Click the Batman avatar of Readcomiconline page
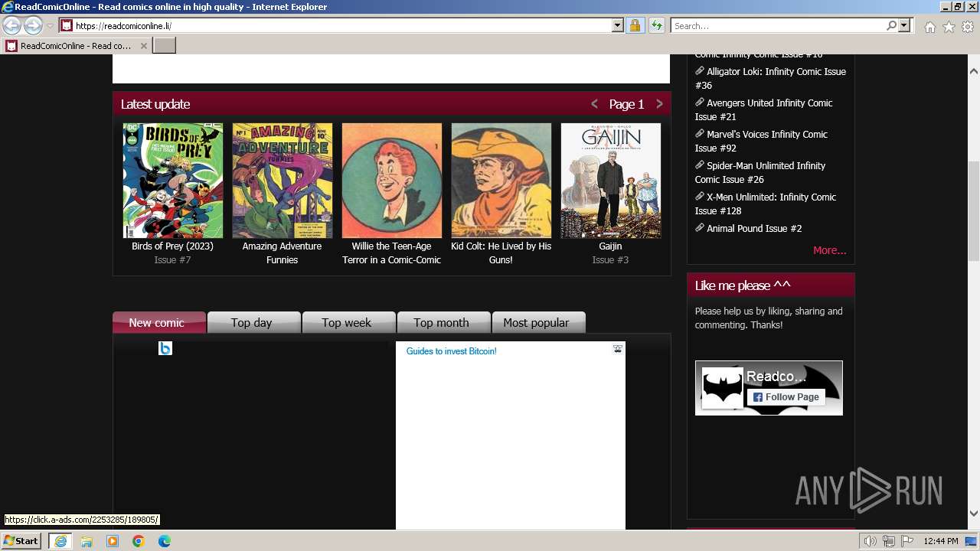Viewport: 980px width, 551px height. tap(722, 388)
